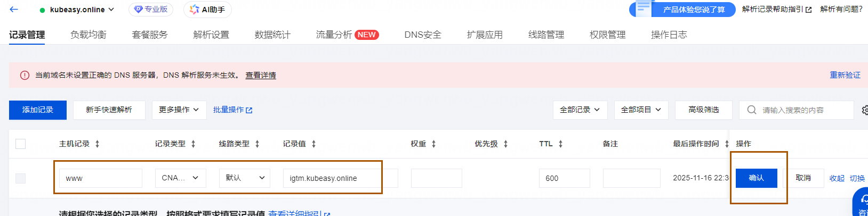Click the 新手快速解析 button
This screenshot has width=868, height=216.
coord(109,110)
